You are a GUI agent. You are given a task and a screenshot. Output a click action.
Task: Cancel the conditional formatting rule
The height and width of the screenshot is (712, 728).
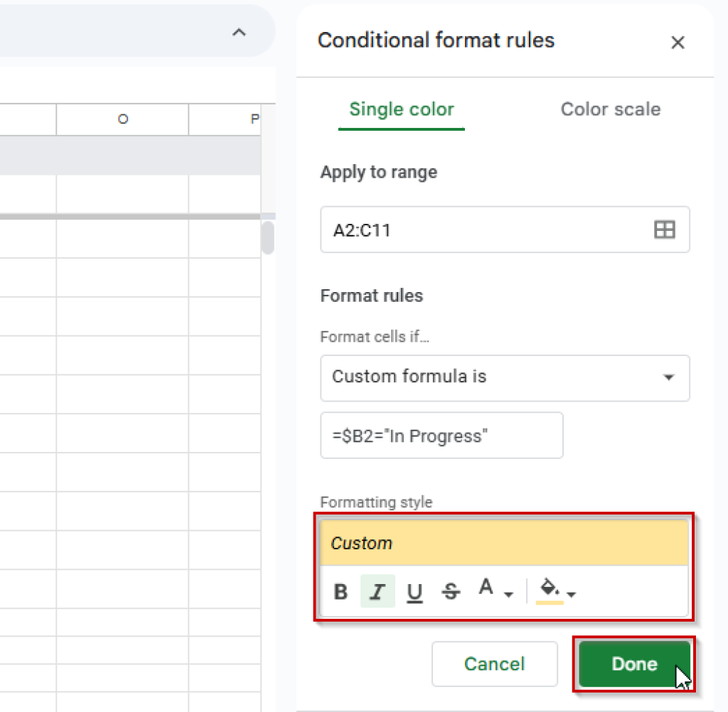pos(494,664)
